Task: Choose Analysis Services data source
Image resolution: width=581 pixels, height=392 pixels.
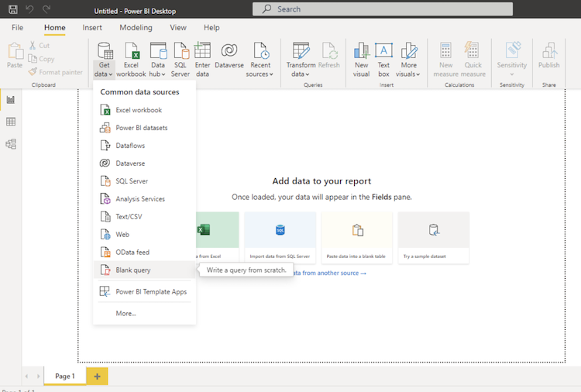Action: (145, 199)
